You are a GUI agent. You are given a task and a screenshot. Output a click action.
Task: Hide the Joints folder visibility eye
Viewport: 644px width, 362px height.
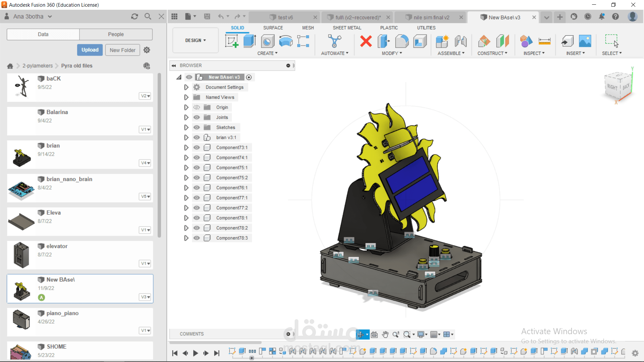tap(197, 117)
